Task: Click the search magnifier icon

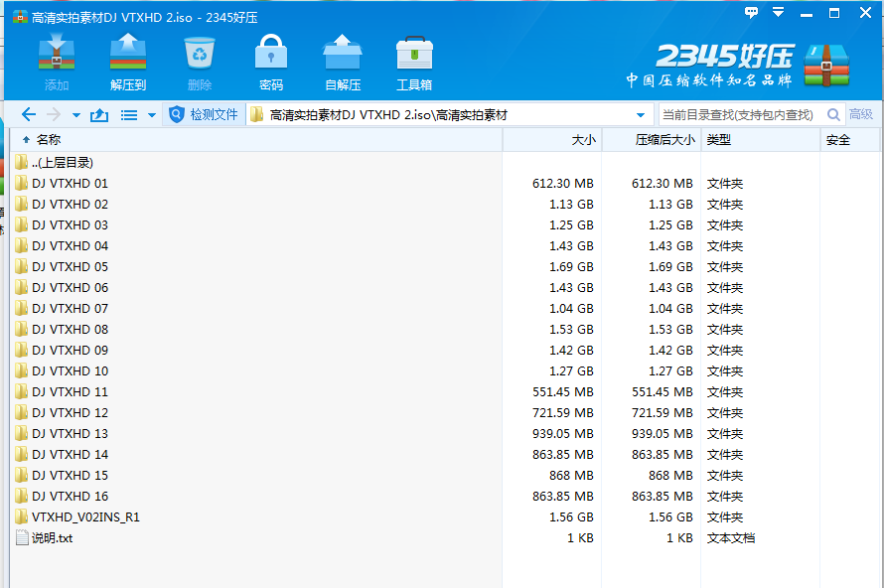Action: point(833,114)
